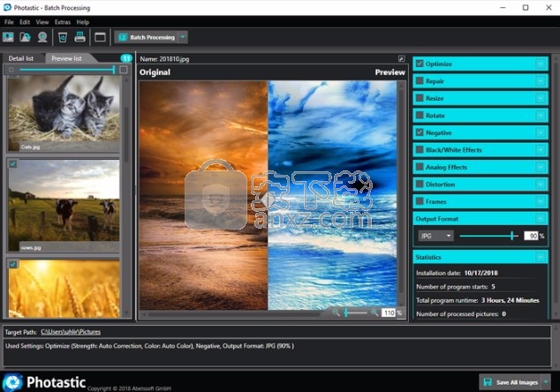Enable the Resize checkbox
Image resolution: width=560 pixels, height=392 pixels.
[x=420, y=98]
